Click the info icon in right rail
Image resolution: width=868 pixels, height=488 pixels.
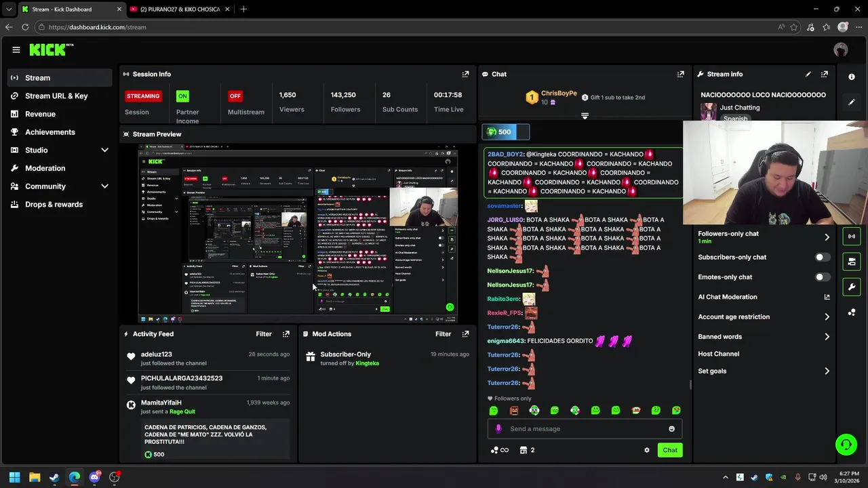coord(852,77)
